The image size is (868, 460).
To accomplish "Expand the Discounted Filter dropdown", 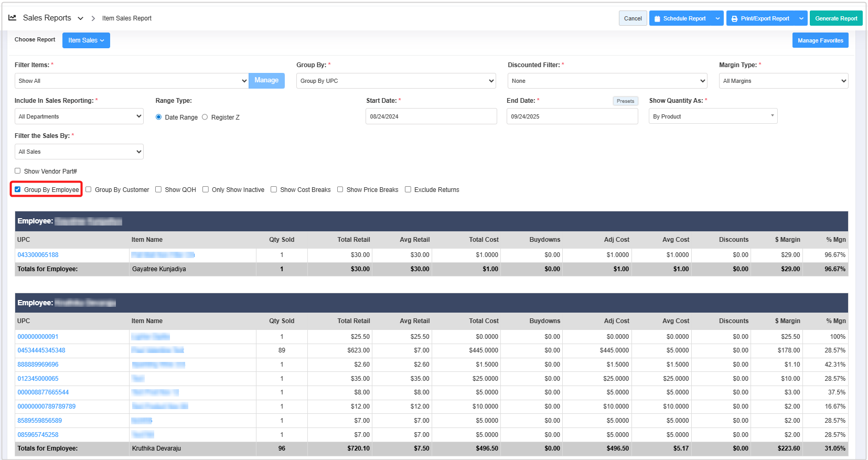I will pyautogui.click(x=607, y=81).
